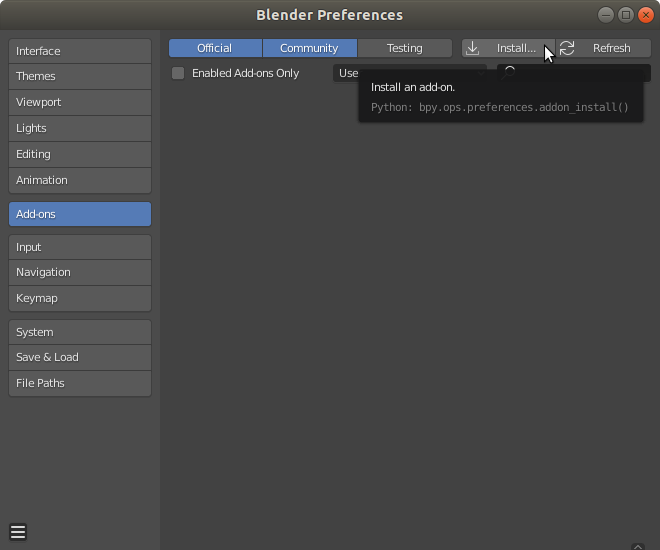Open the System preferences section
Image resolution: width=660 pixels, height=550 pixels.
80,332
